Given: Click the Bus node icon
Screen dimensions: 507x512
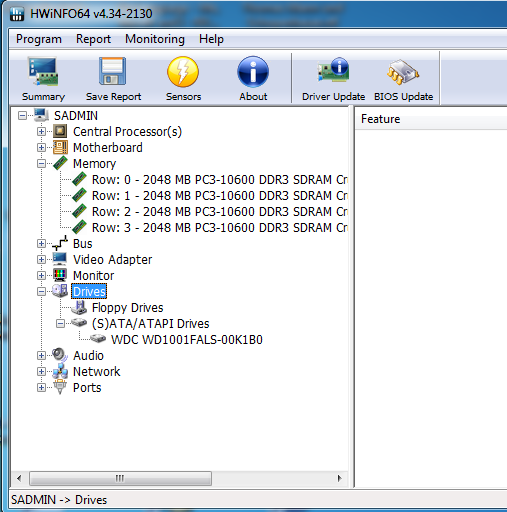Looking at the screenshot, I should point(60,243).
